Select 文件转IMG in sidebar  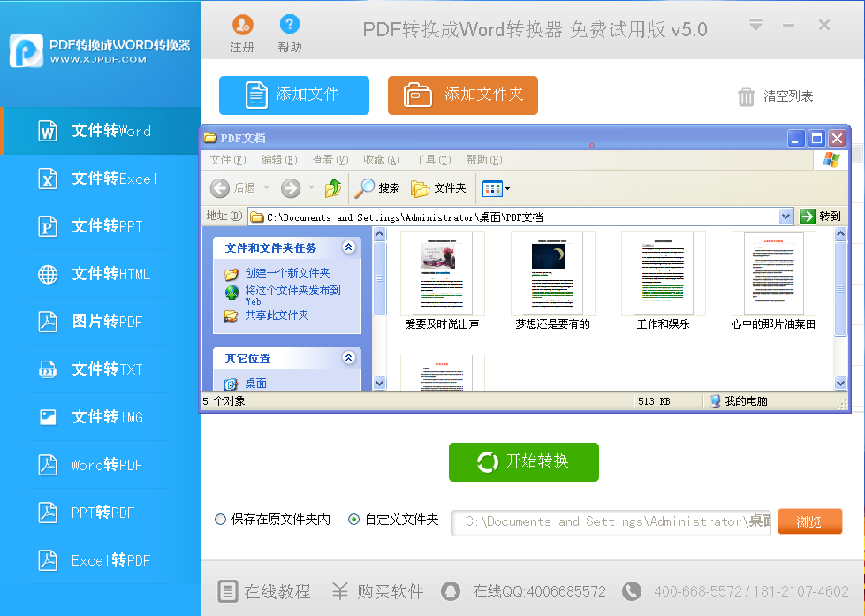pos(102,417)
